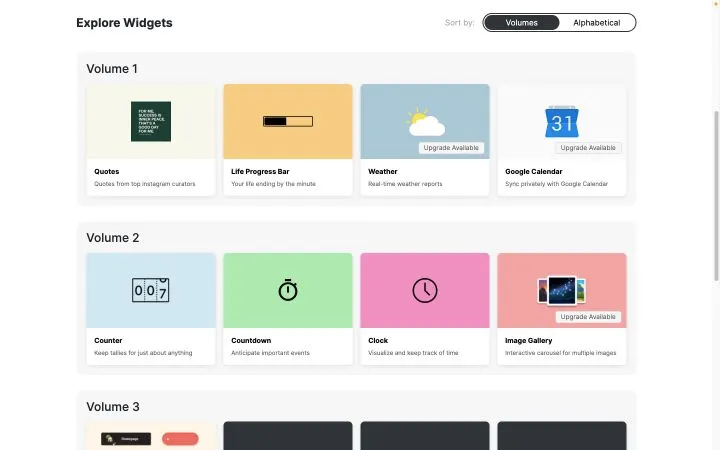Viewport: 720px width, 450px height.
Task: Open the Google Calendar 31 icon
Action: [562, 122]
